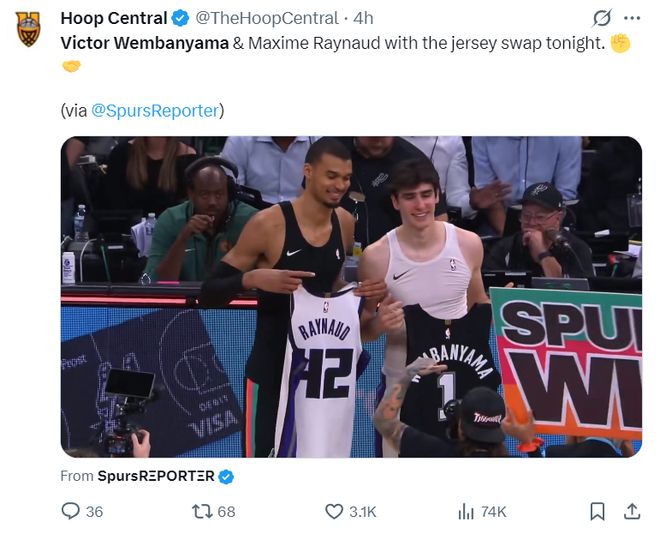Click the 36 replies count
This screenshot has width=660, height=534.
tap(94, 511)
